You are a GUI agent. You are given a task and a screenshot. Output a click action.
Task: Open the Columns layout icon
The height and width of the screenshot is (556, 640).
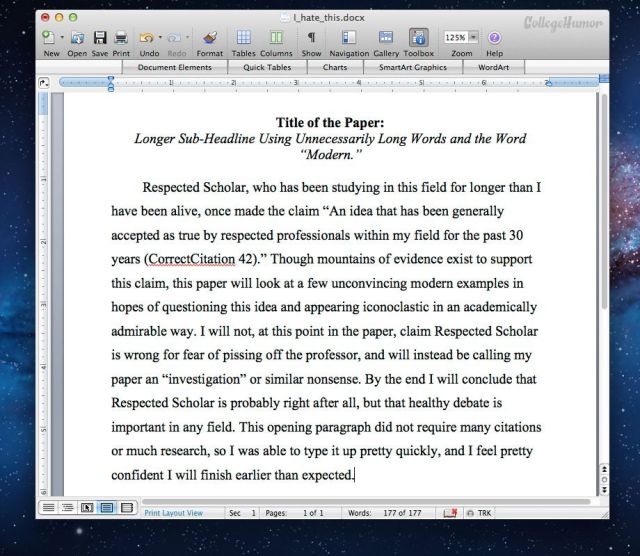tap(276, 38)
